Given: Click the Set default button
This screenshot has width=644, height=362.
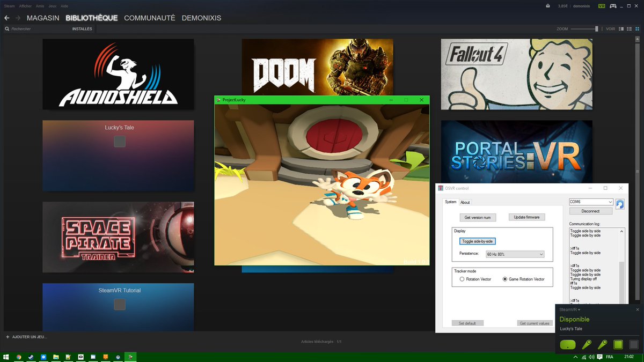Looking at the screenshot, I should pos(467,323).
